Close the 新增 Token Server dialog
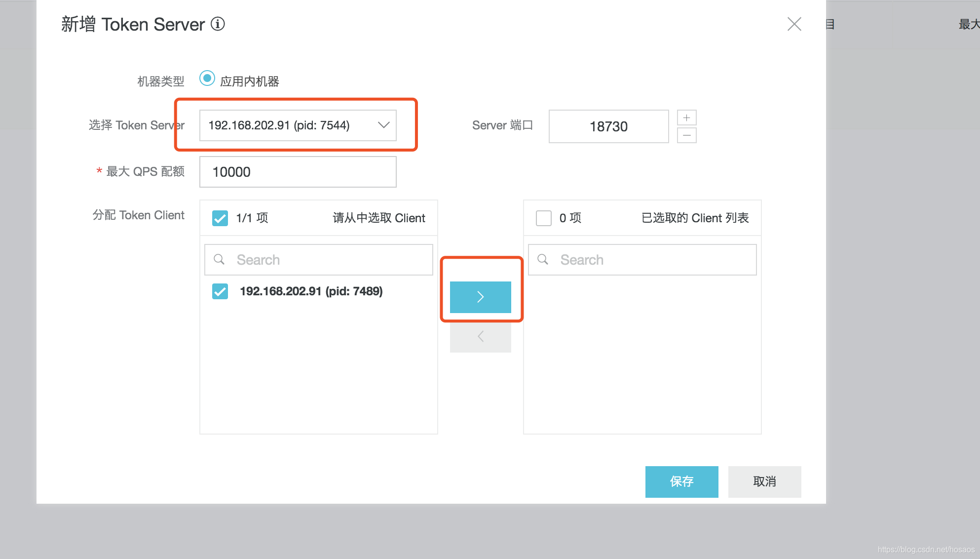The image size is (980, 559). pyautogui.click(x=794, y=24)
